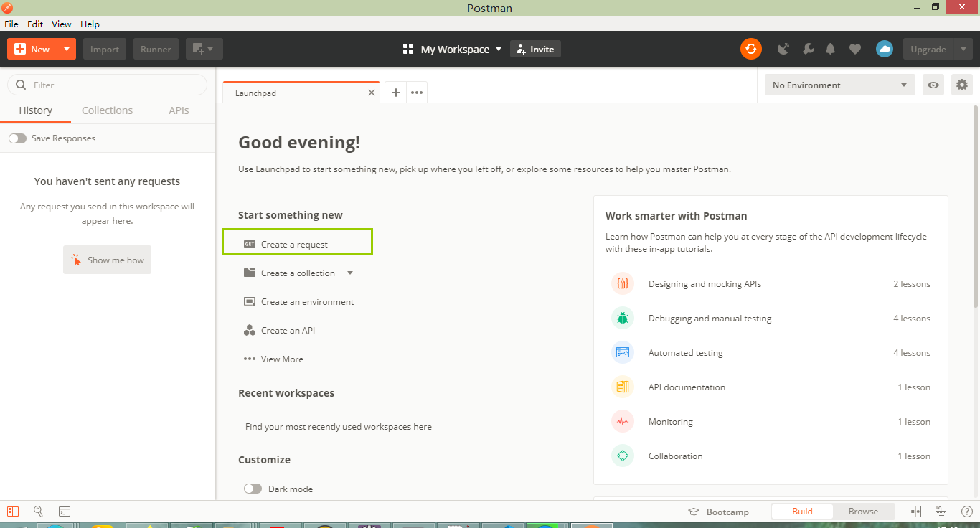The height and width of the screenshot is (528, 980).
Task: Open the capture requests satellite icon
Action: pos(783,49)
